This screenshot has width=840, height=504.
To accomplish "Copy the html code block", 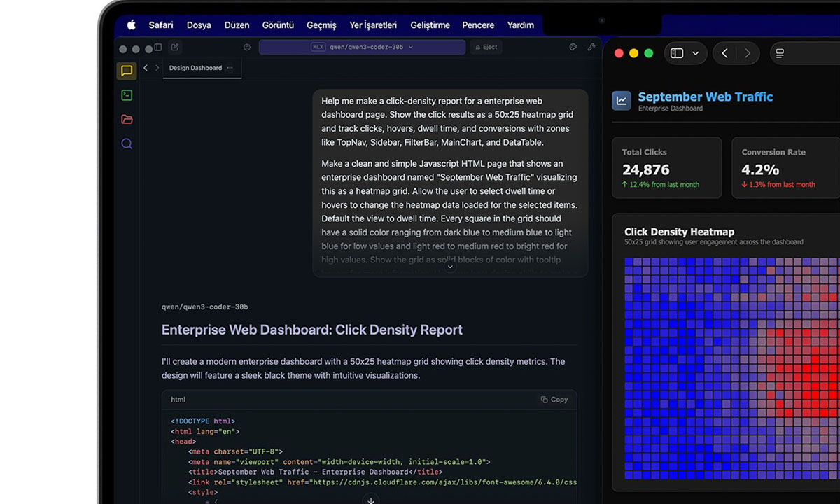I will click(x=554, y=400).
